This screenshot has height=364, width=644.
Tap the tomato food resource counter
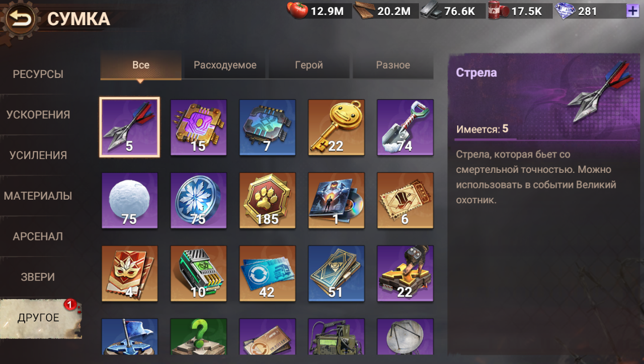pyautogui.click(x=318, y=11)
